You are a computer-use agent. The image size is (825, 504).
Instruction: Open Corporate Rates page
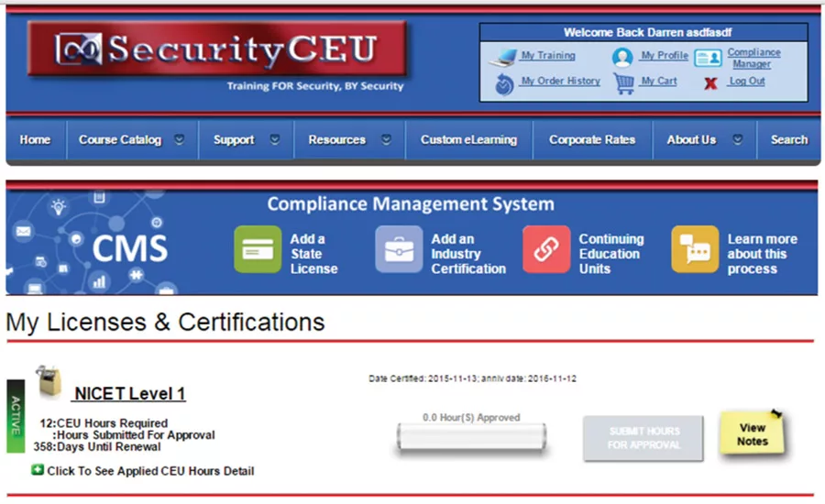click(x=592, y=139)
